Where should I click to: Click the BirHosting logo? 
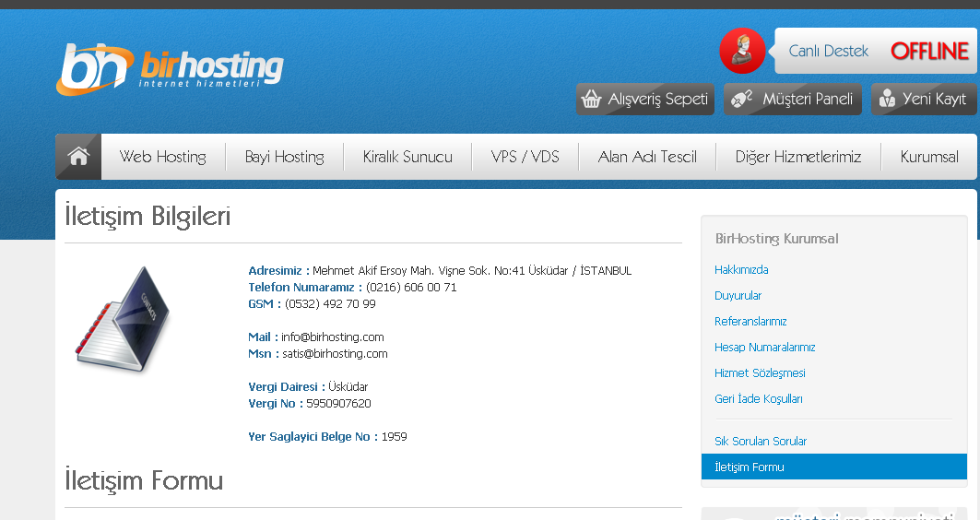pyautogui.click(x=170, y=69)
